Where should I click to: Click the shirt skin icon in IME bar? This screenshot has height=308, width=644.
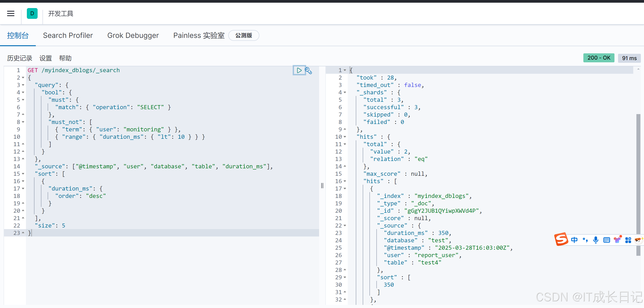(x=617, y=240)
